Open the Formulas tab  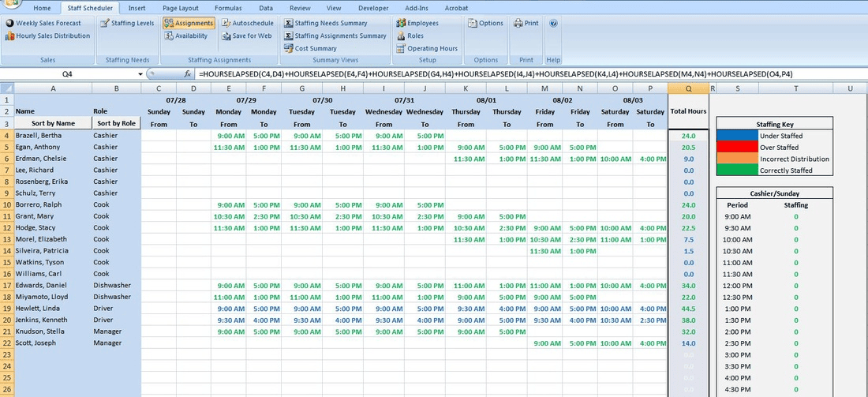point(228,9)
